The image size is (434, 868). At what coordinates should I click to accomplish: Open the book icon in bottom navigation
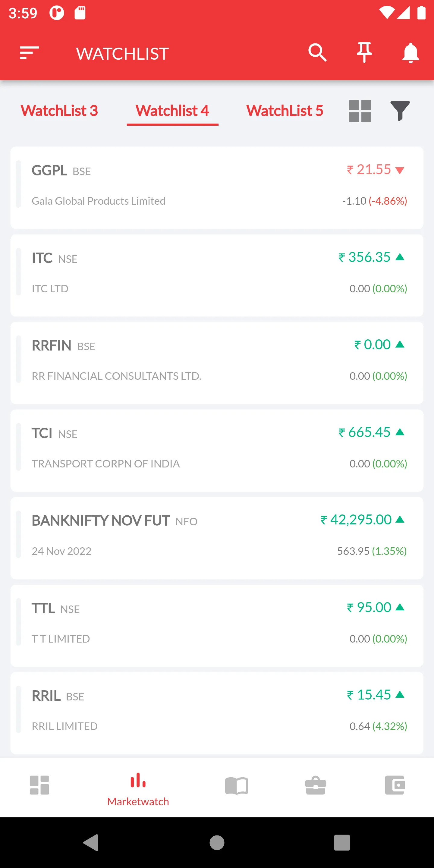coord(237,786)
